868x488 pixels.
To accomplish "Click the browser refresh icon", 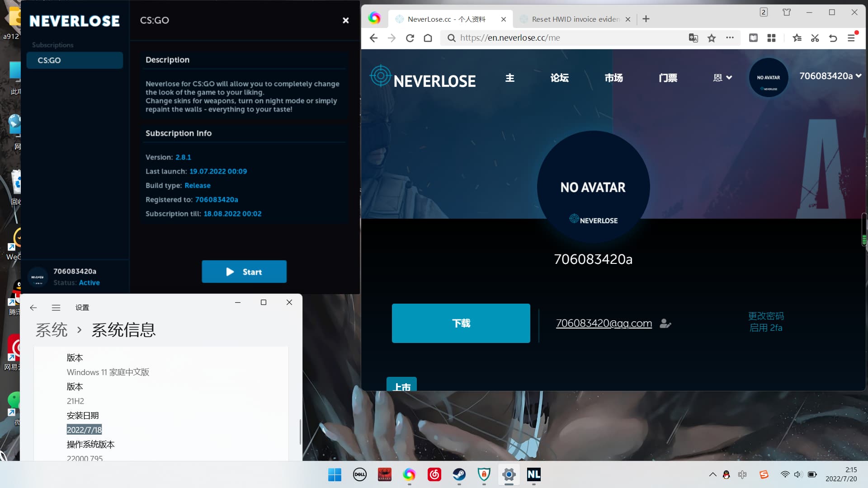I will click(410, 38).
